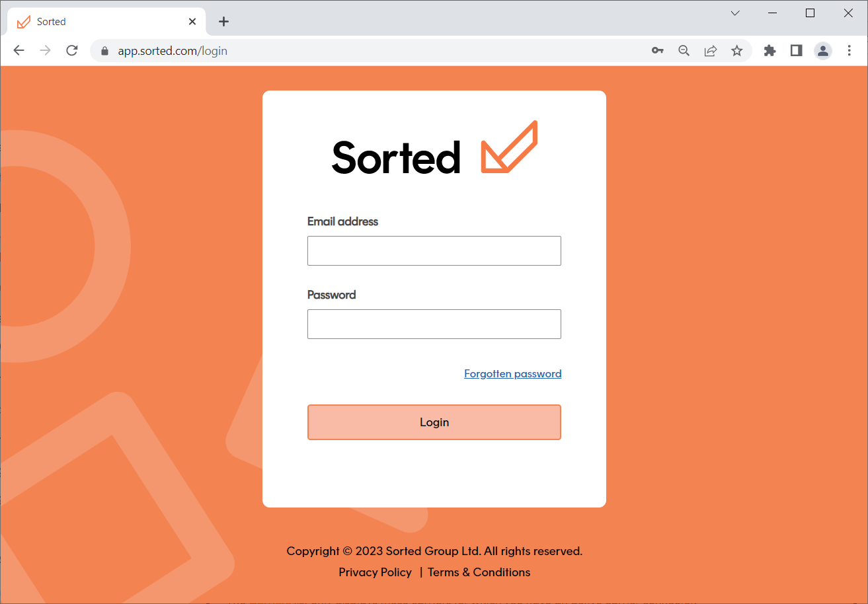The height and width of the screenshot is (604, 868).
Task: Open a new tab with the plus button
Action: (x=223, y=21)
